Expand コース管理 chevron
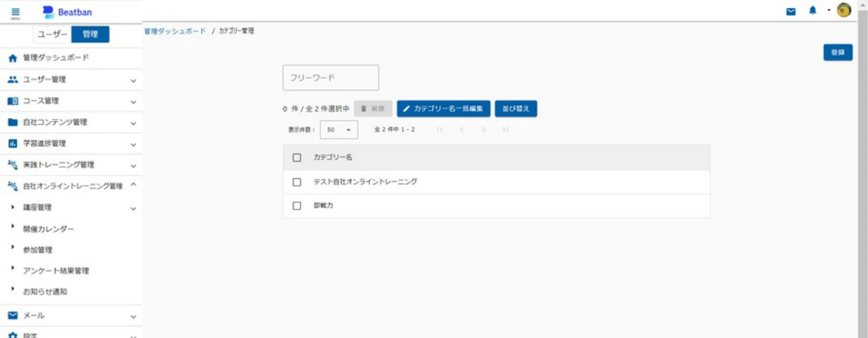868x338 pixels. coord(133,102)
